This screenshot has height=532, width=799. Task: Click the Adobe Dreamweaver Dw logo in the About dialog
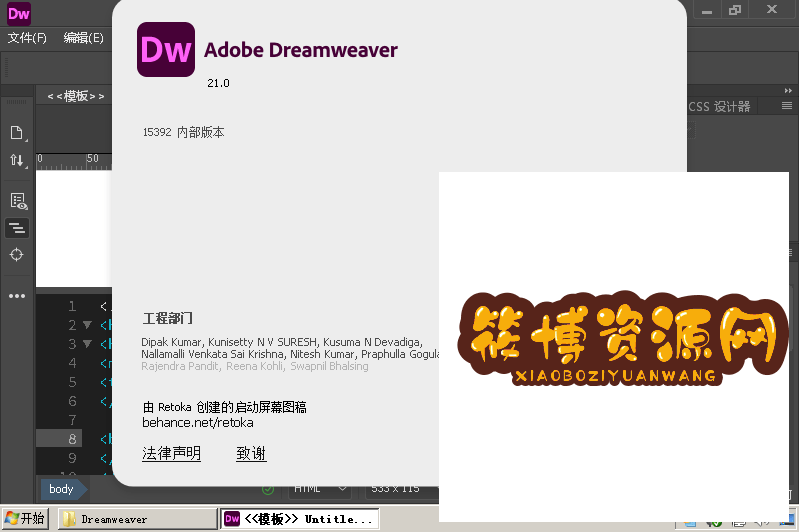tap(166, 49)
